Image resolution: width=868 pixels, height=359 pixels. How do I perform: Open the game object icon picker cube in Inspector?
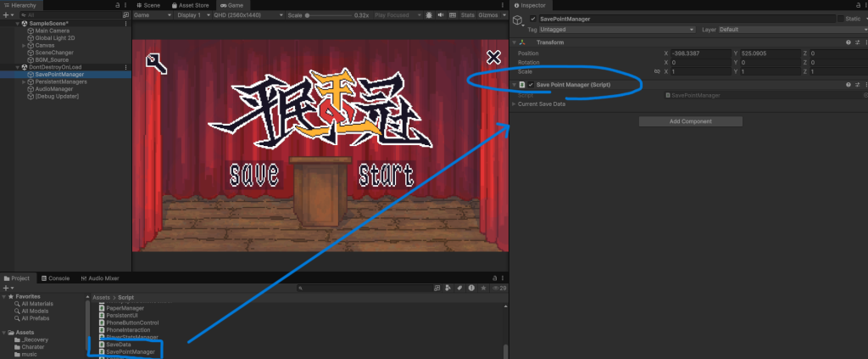(517, 20)
